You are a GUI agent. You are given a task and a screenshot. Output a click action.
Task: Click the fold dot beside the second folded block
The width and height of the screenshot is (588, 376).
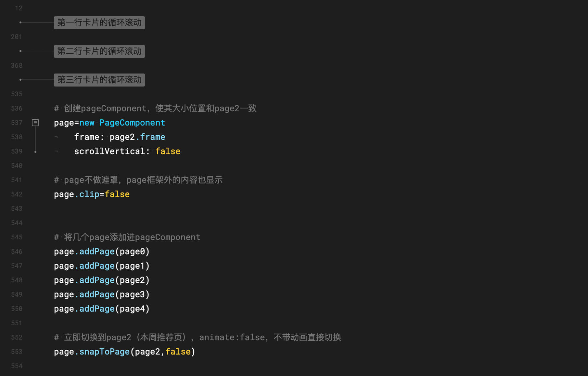(20, 51)
